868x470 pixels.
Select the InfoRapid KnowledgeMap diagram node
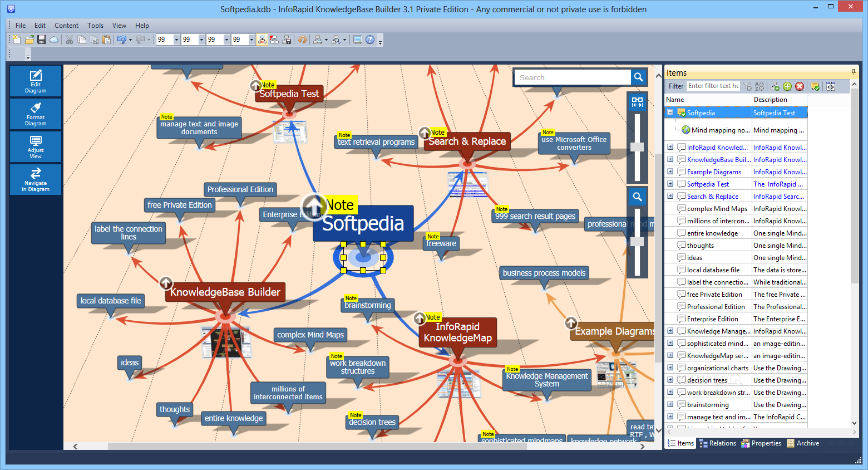click(x=457, y=332)
